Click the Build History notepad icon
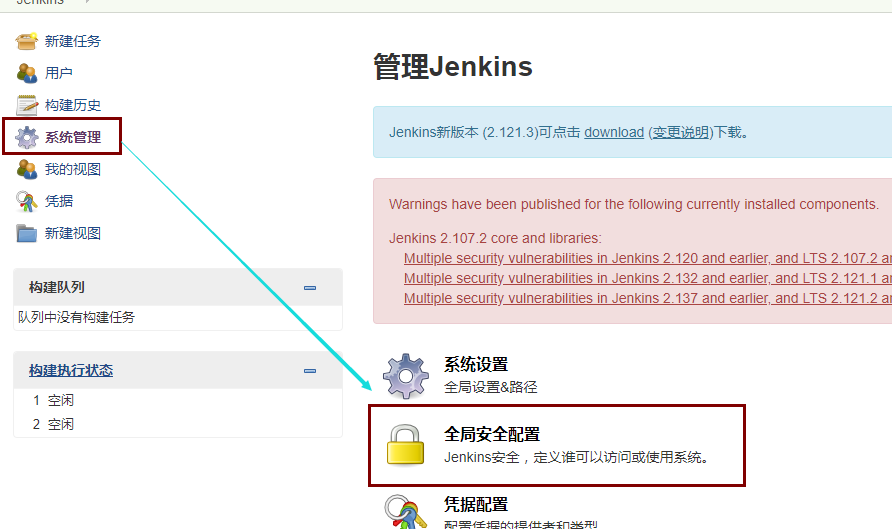892x529 pixels. tap(27, 105)
